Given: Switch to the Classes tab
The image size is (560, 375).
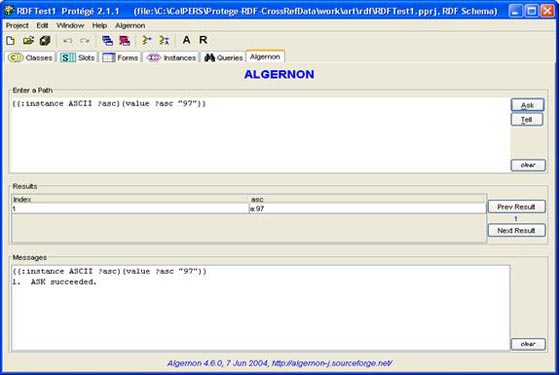Looking at the screenshot, I should [x=30, y=58].
